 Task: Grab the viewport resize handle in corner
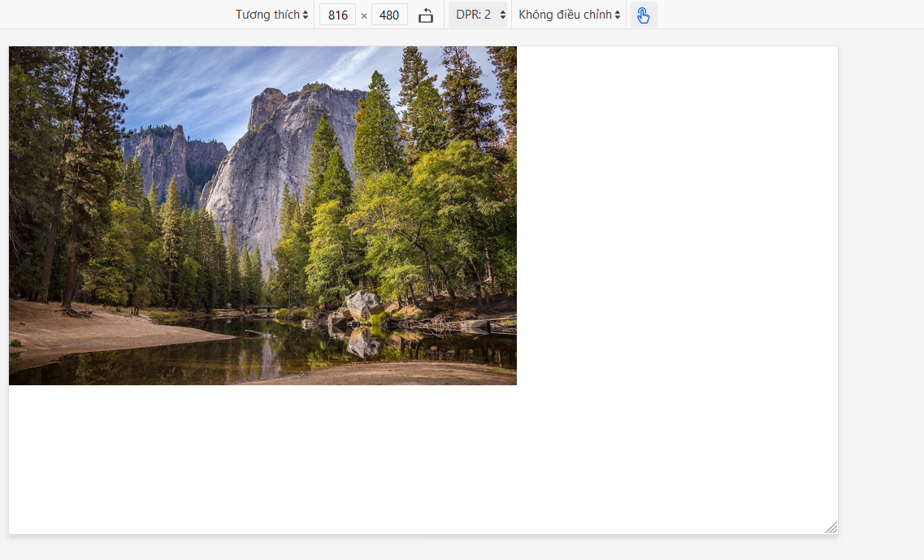tap(831, 527)
